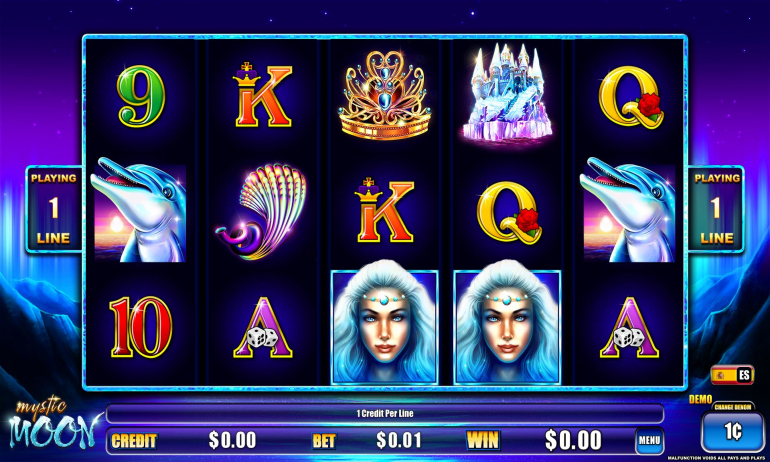Click the right Playing 1 Line panel
This screenshot has width=770, height=462.
point(716,209)
